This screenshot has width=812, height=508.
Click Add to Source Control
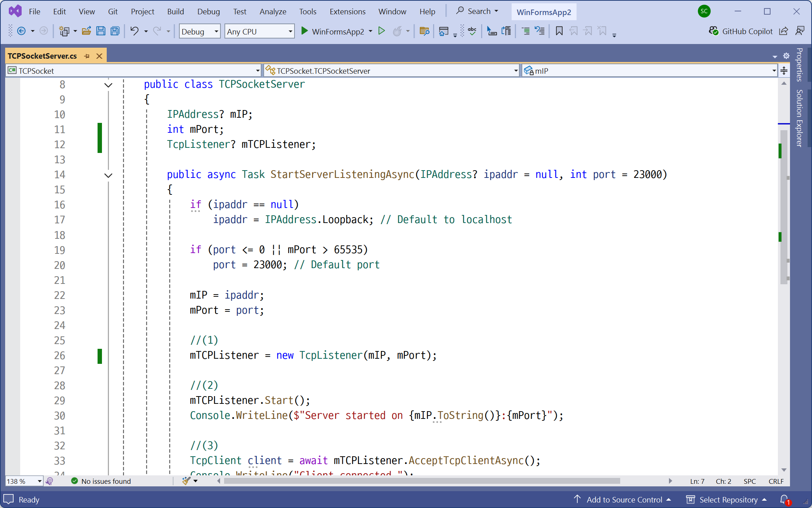[624, 500]
